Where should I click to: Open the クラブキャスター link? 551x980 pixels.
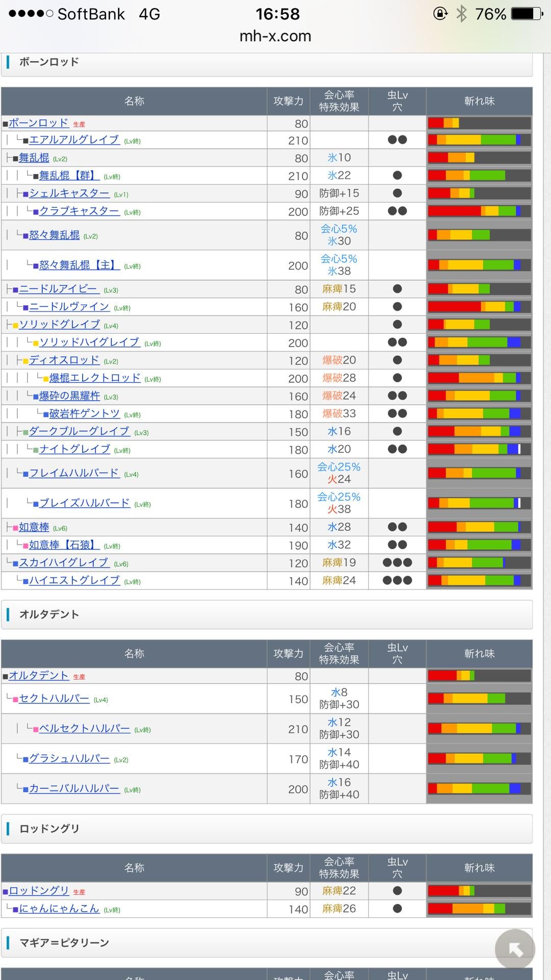[x=79, y=211]
